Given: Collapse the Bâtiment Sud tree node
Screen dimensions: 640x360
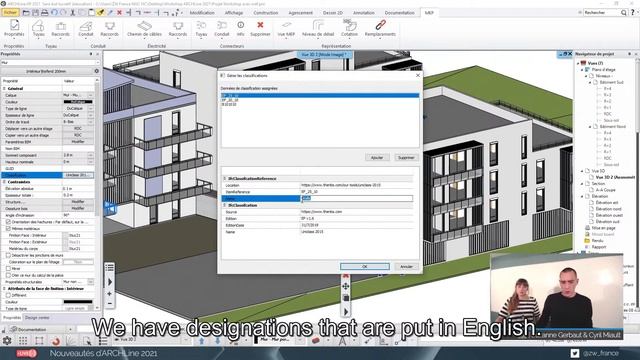Looking at the screenshot, I should click(x=590, y=82).
